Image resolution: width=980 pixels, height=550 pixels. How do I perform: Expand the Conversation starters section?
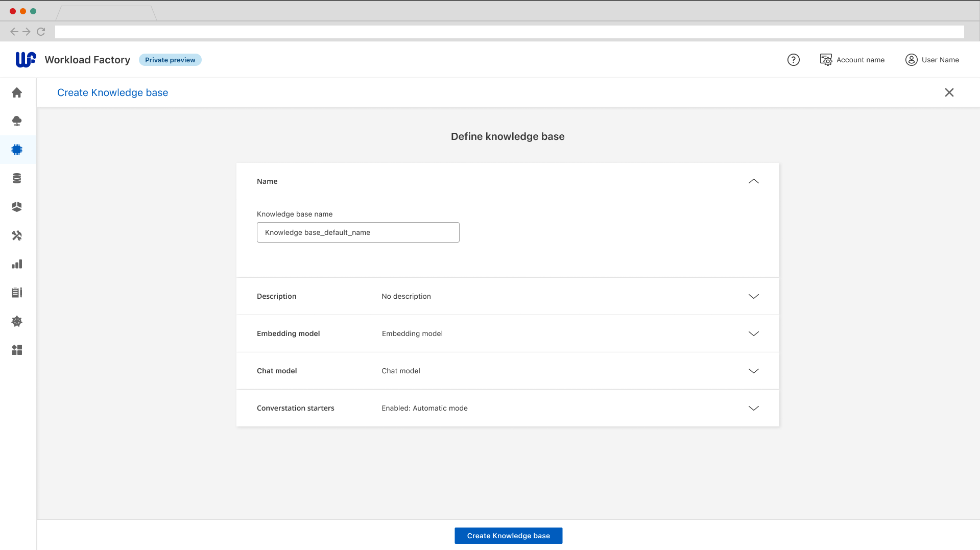[753, 408]
